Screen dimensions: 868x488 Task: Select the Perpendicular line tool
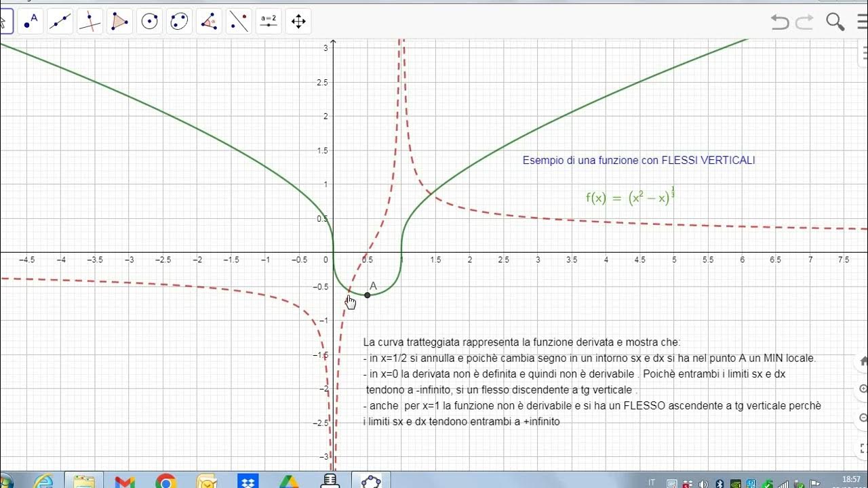point(90,22)
